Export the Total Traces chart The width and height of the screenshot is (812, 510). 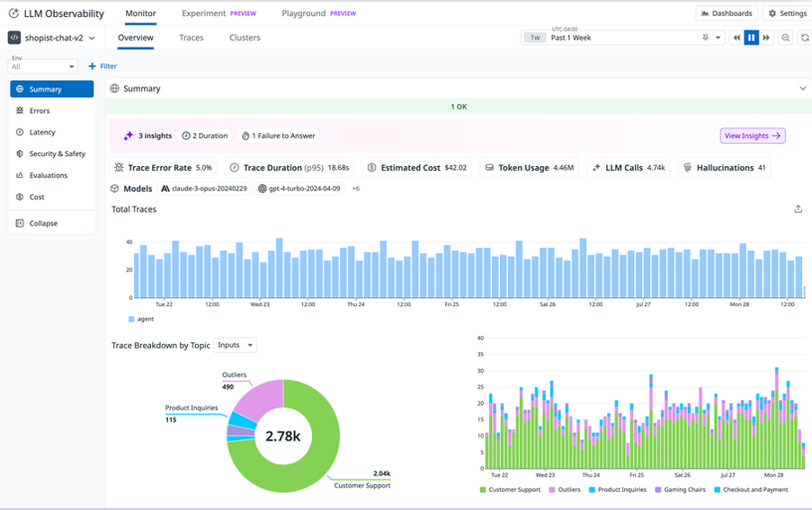click(x=798, y=210)
